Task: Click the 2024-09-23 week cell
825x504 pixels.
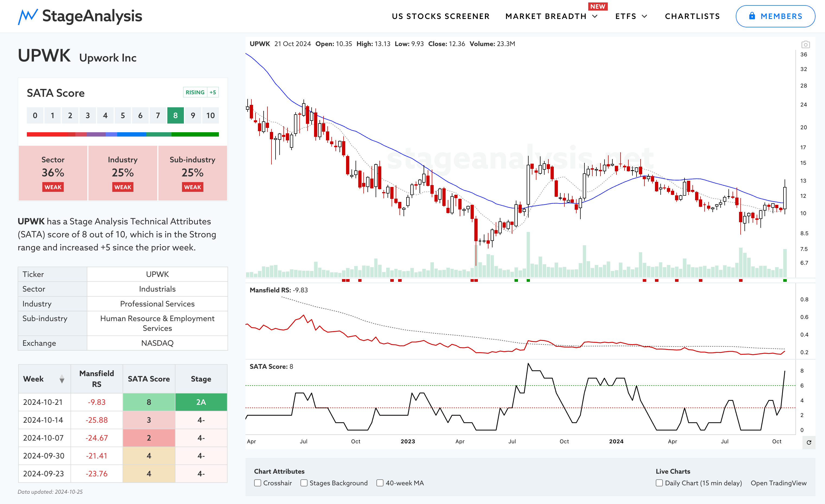Action: pos(44,474)
